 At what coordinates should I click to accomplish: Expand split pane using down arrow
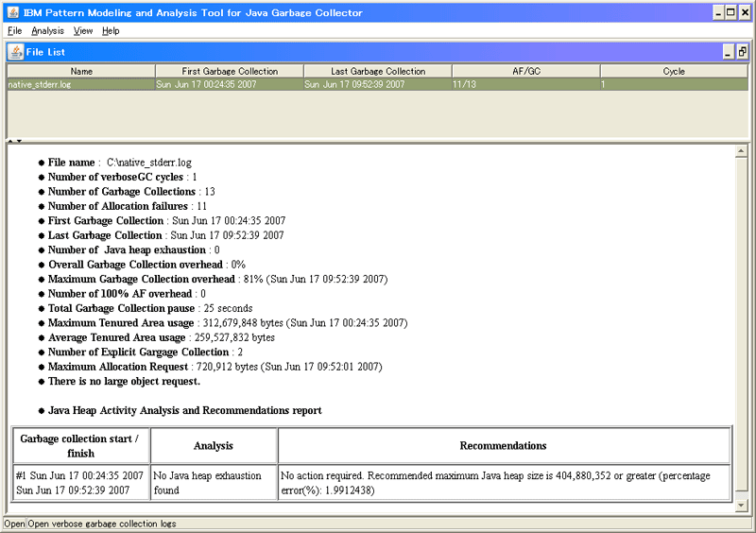point(19,141)
